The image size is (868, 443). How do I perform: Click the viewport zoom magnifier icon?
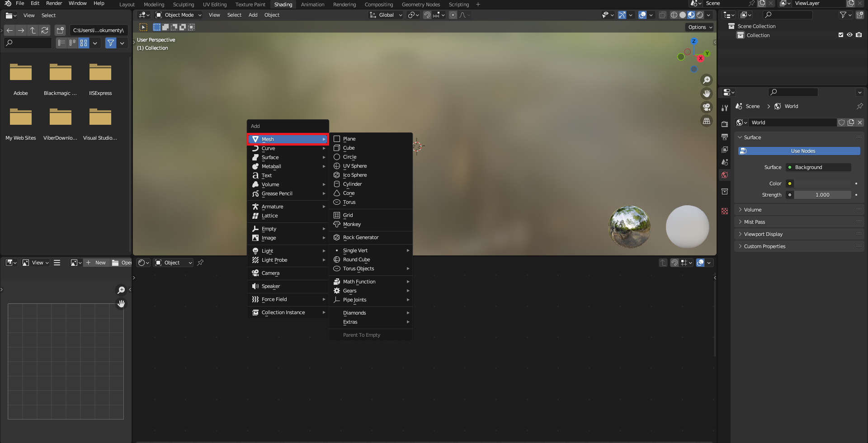click(x=706, y=80)
